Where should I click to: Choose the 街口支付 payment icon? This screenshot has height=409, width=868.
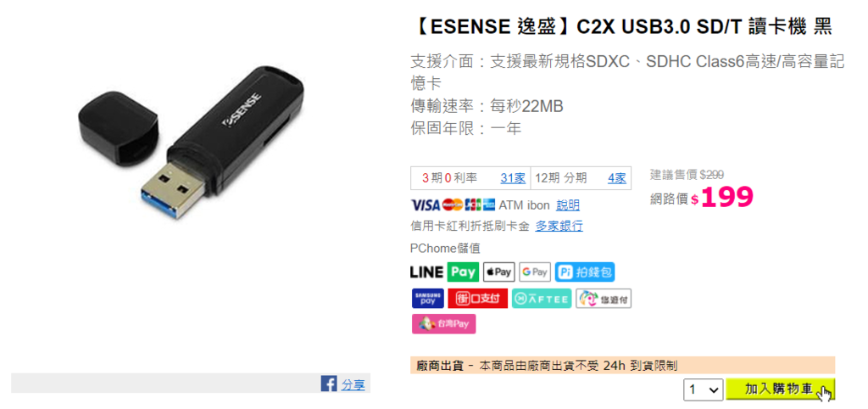[x=478, y=299]
